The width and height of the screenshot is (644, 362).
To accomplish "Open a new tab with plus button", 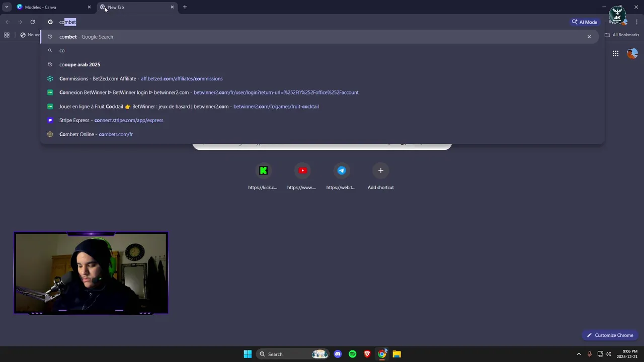I will click(x=185, y=7).
